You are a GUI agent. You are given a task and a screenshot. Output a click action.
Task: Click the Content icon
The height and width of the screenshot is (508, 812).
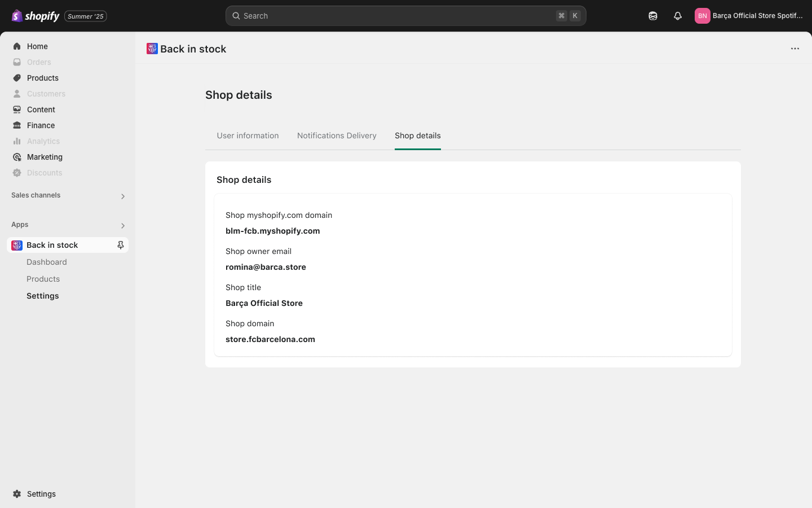(x=17, y=110)
